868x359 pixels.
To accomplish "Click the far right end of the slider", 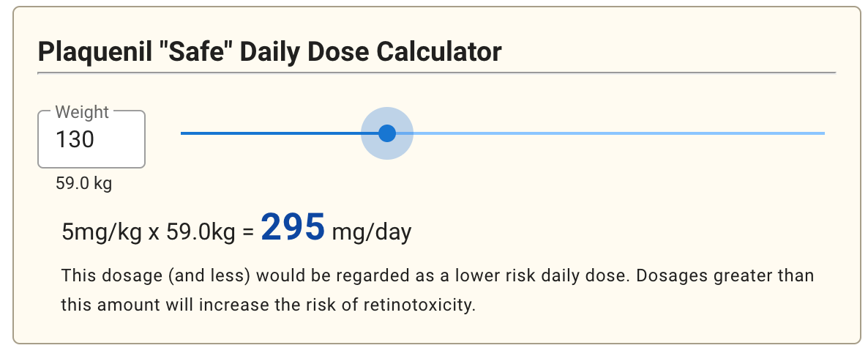I will 823,133.
